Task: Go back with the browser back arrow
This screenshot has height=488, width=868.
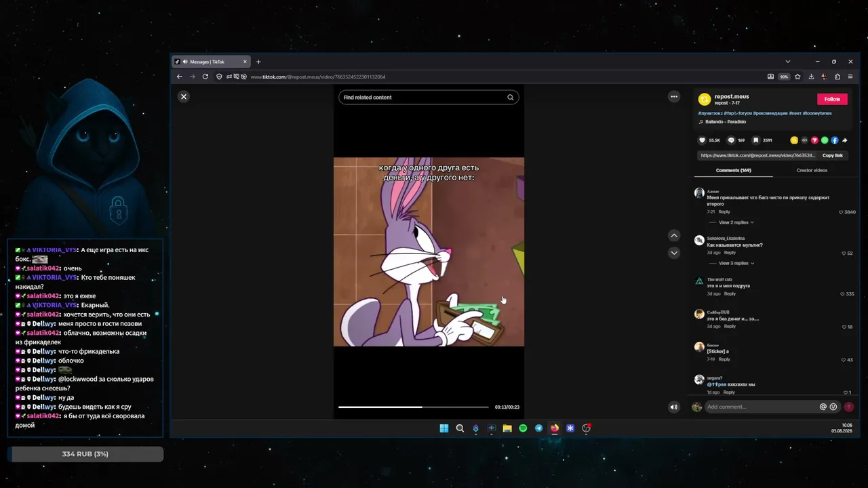Action: coord(180,77)
